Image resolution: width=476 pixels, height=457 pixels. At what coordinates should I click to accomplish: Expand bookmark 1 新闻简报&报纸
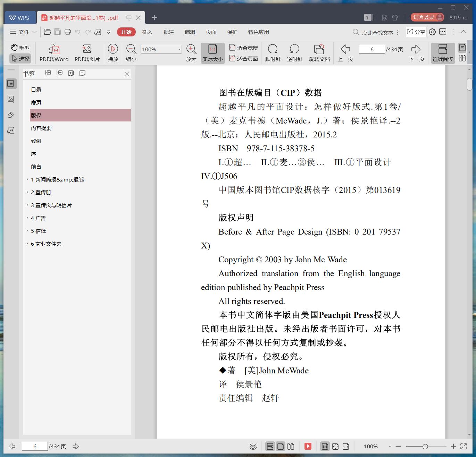(27, 179)
